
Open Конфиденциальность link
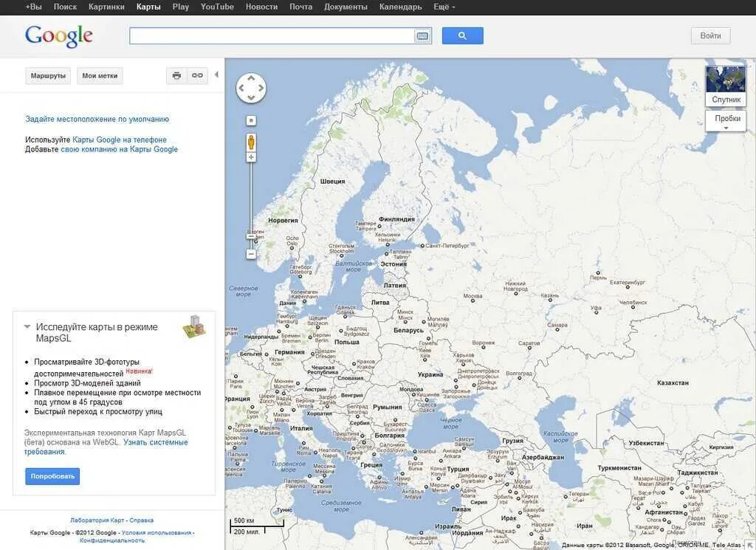[x=112, y=540]
